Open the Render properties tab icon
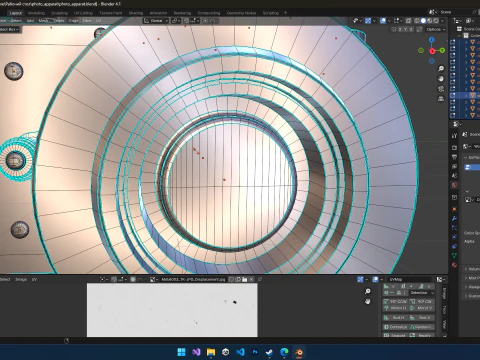The height and width of the screenshot is (360, 480). (x=454, y=147)
